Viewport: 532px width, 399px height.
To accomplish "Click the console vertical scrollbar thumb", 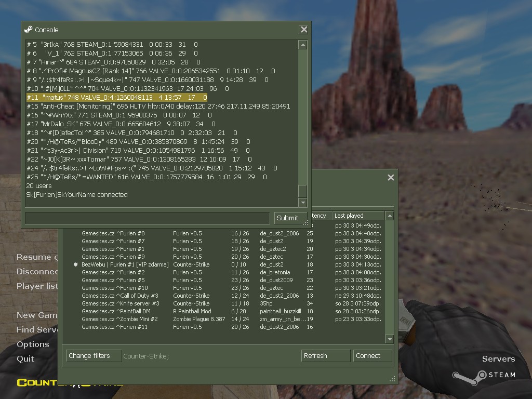I will 302,191.
